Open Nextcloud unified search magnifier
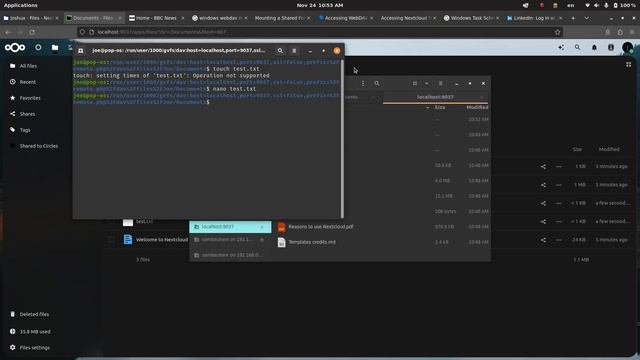Image resolution: width=640 pixels, height=360 pixels. tap(578, 48)
